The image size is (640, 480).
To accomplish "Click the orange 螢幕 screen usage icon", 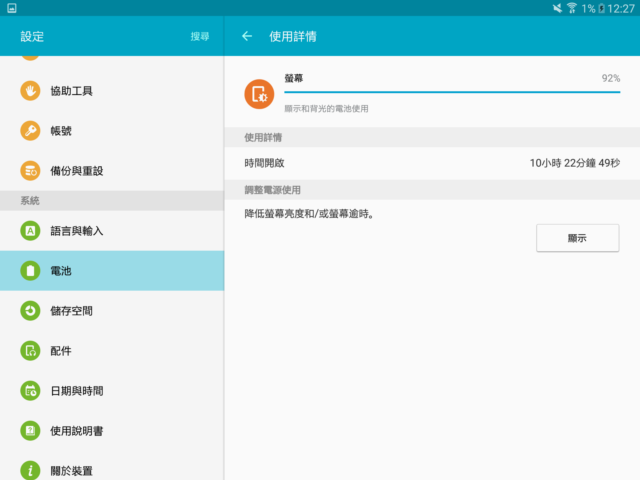I will coord(259,94).
